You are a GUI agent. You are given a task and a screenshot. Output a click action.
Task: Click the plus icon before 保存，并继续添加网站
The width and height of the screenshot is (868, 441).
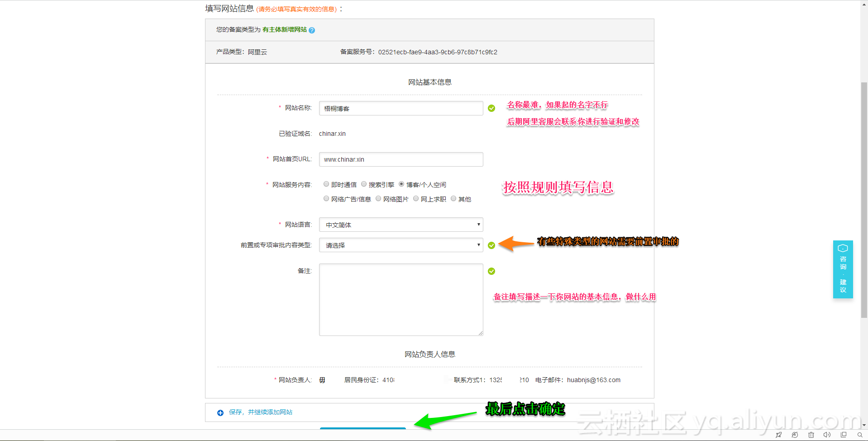point(220,412)
